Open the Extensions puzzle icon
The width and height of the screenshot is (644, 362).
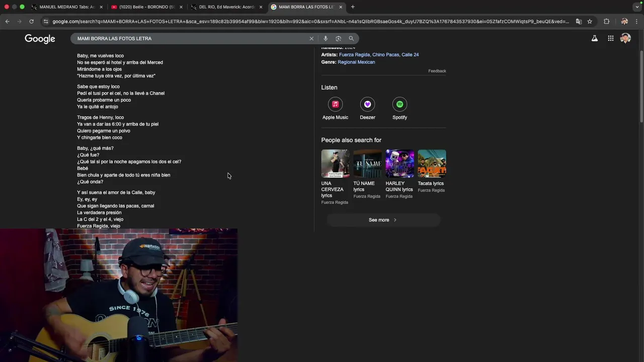pyautogui.click(x=606, y=22)
